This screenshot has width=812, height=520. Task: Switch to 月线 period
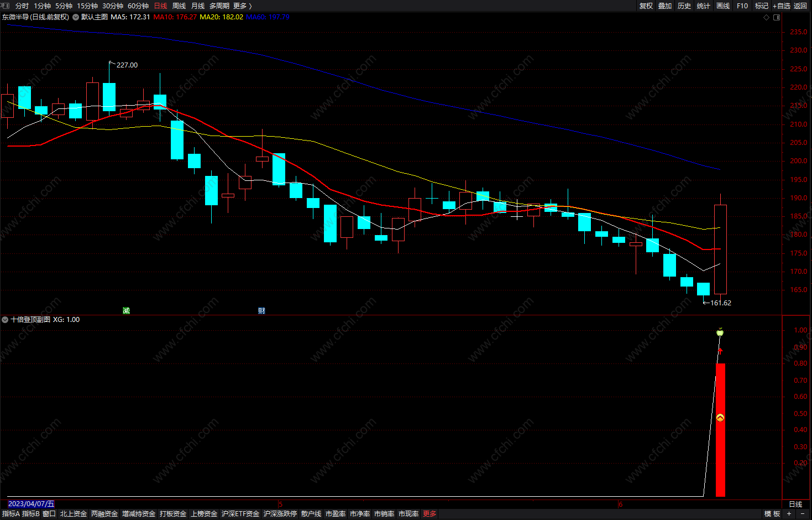[198, 6]
